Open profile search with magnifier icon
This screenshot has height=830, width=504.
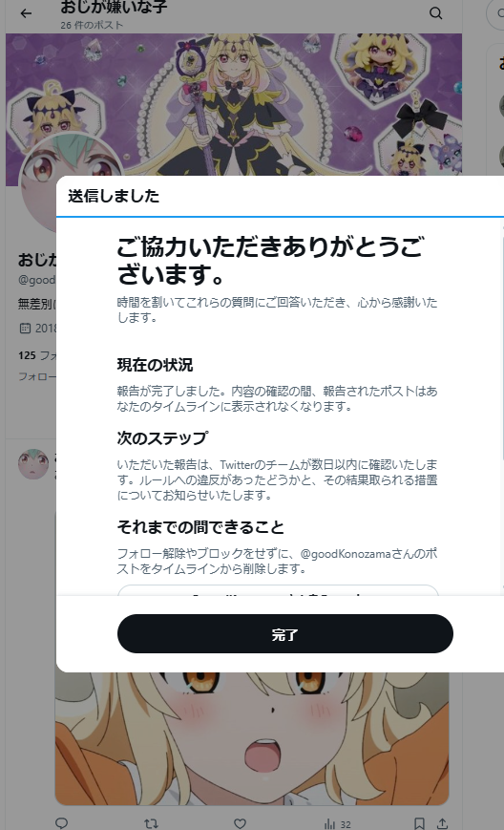436,13
